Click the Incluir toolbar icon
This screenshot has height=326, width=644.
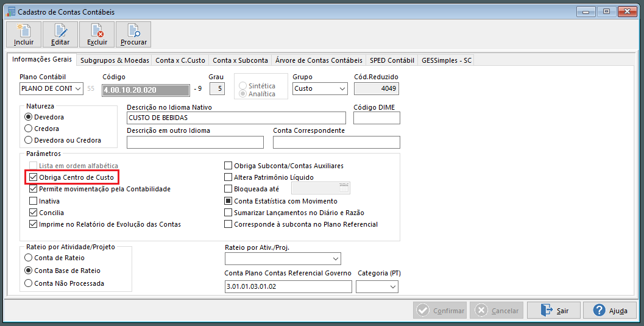23,34
